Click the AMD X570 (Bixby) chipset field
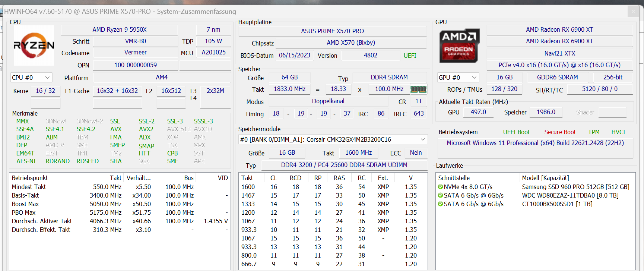Viewport: 644px width, 271px height. tap(351, 43)
